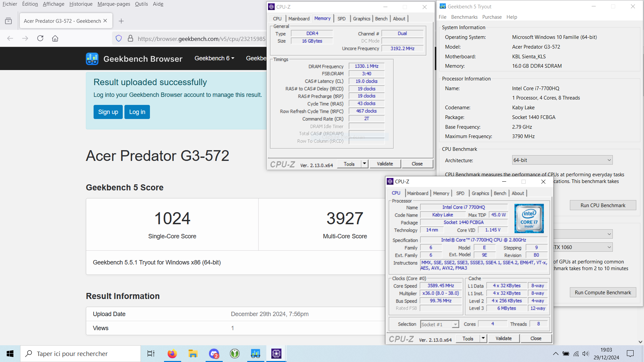
Task: Open the Outils menu in Firefox
Action: tap(141, 4)
